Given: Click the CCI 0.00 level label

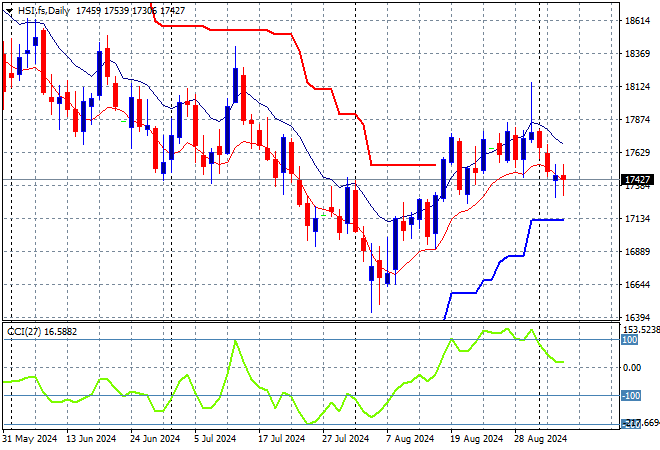Looking at the screenshot, I should click(x=632, y=368).
